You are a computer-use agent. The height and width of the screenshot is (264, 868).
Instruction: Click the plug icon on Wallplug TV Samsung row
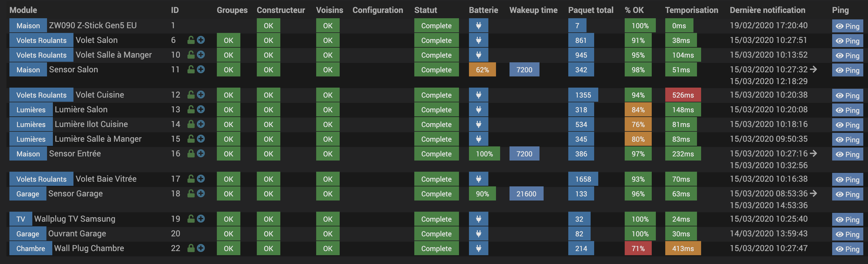coord(478,219)
